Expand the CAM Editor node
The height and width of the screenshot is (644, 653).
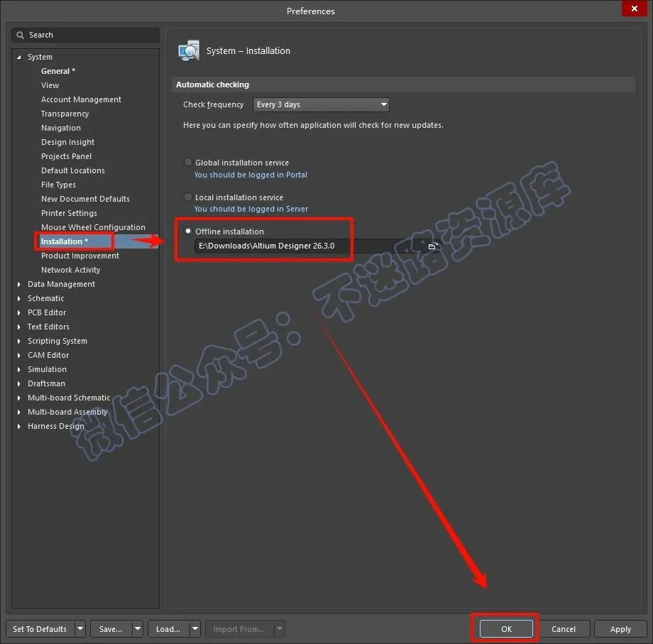18,355
